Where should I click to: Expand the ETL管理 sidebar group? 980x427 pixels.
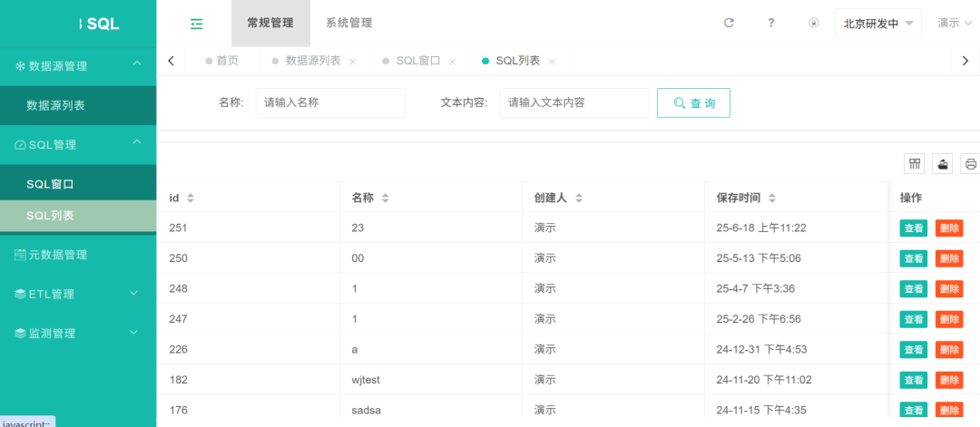(133, 293)
